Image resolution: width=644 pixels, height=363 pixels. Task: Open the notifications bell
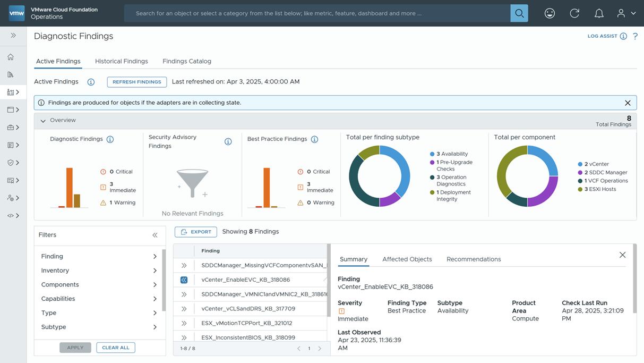pyautogui.click(x=599, y=13)
